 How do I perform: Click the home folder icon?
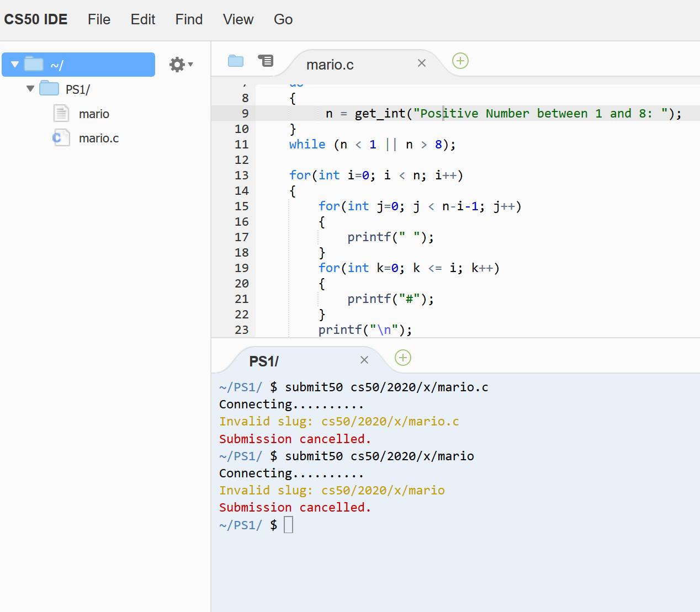[34, 64]
